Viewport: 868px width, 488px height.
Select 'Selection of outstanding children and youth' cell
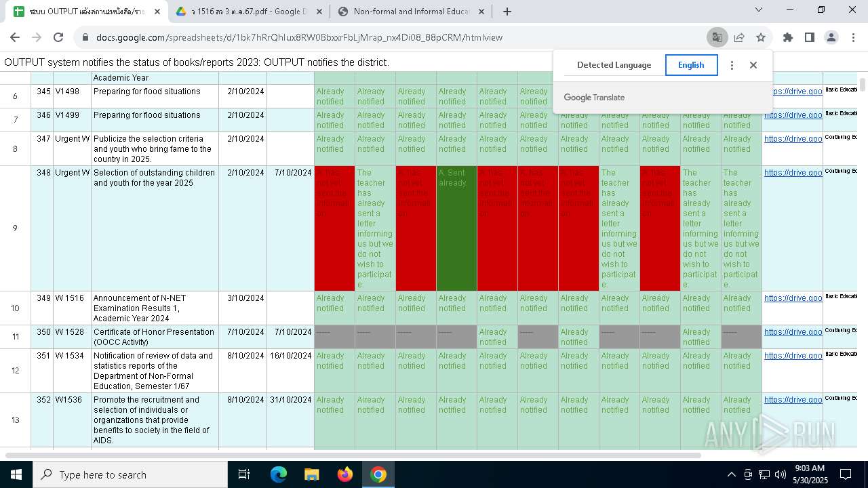(155, 228)
